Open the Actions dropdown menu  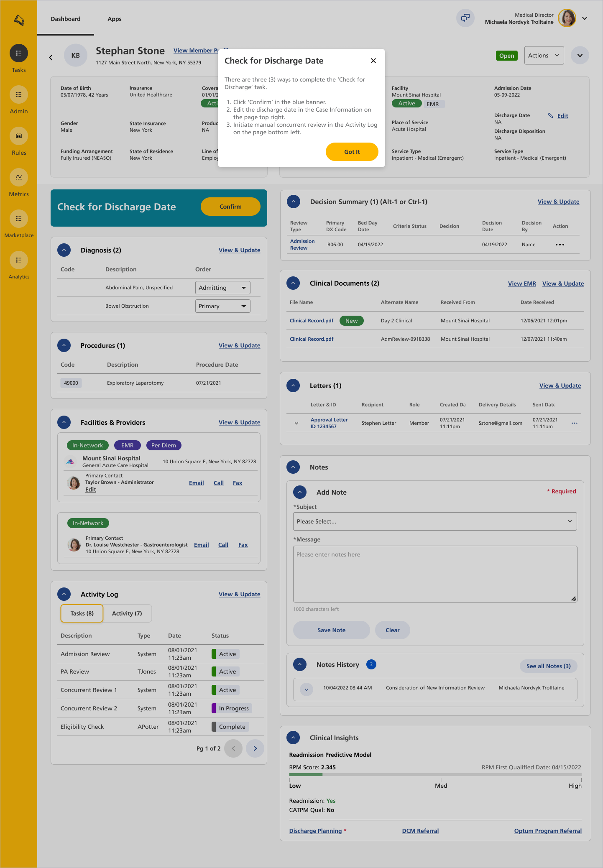pyautogui.click(x=544, y=56)
